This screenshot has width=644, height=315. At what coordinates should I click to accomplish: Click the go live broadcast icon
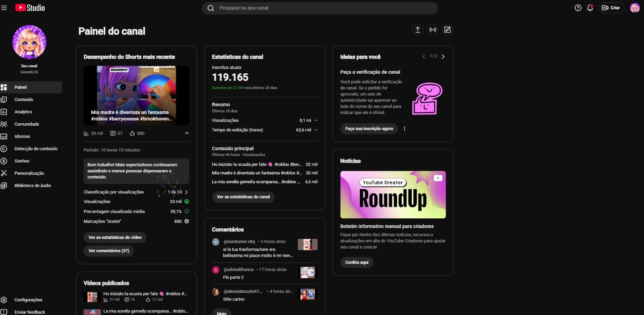pos(433,29)
